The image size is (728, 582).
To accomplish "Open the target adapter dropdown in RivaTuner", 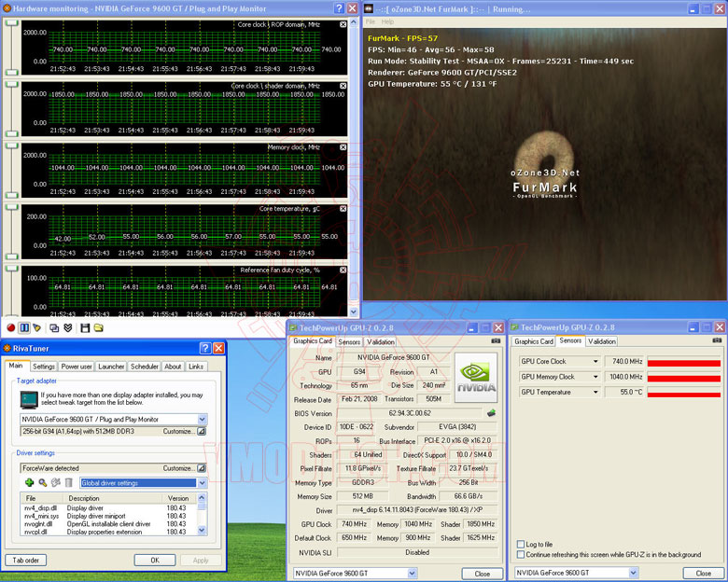I will (202, 419).
